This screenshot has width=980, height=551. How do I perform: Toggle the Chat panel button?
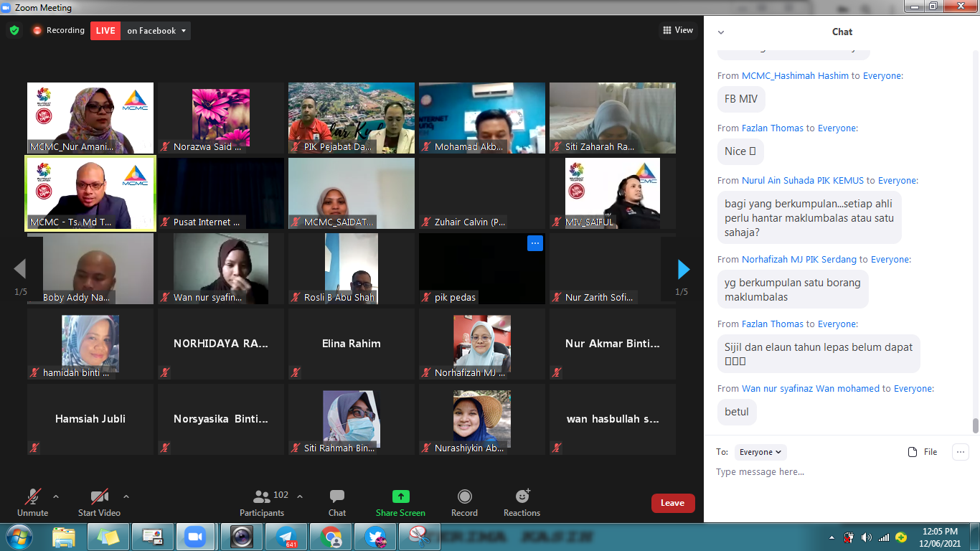337,496
